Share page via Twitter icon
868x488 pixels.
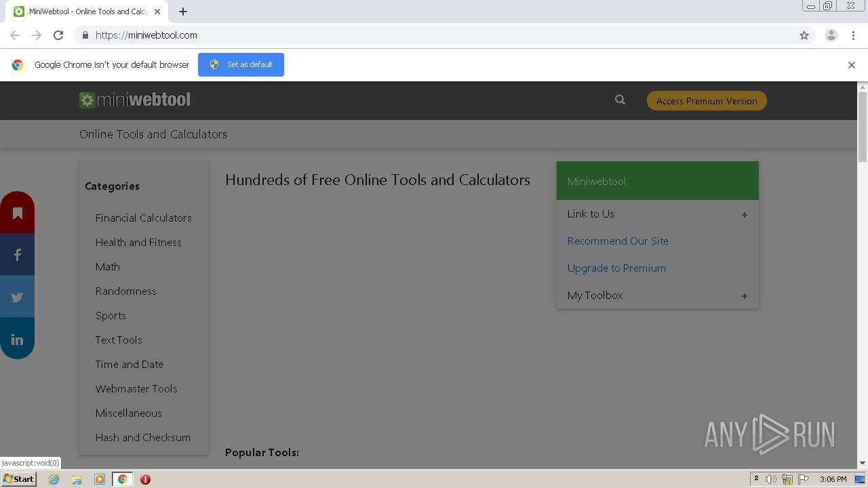pos(17,297)
